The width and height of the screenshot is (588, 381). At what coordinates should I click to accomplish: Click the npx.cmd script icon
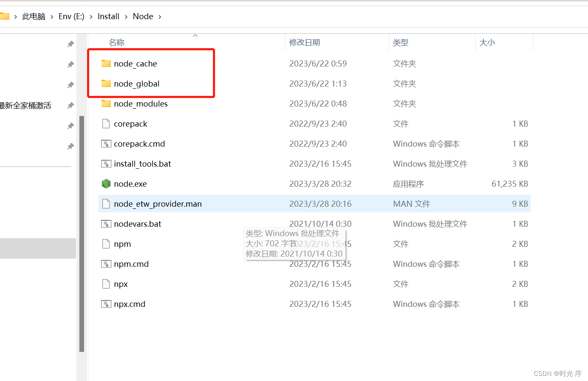pos(106,304)
